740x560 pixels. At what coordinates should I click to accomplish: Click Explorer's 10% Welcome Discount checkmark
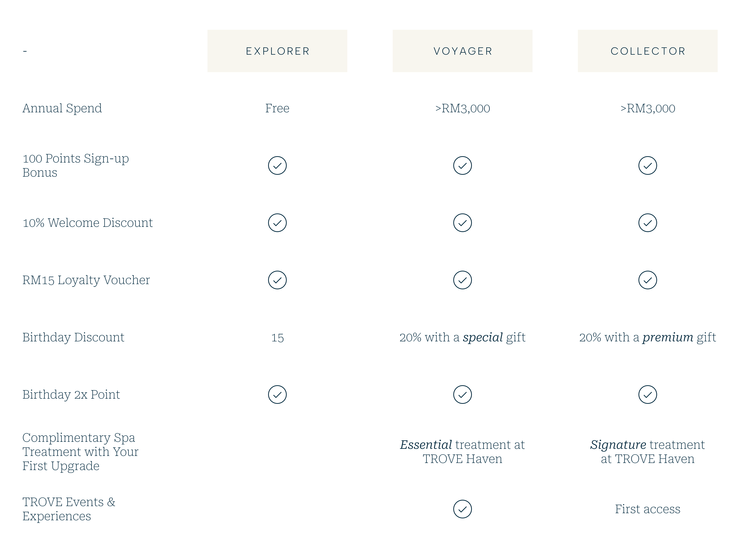coord(277,223)
